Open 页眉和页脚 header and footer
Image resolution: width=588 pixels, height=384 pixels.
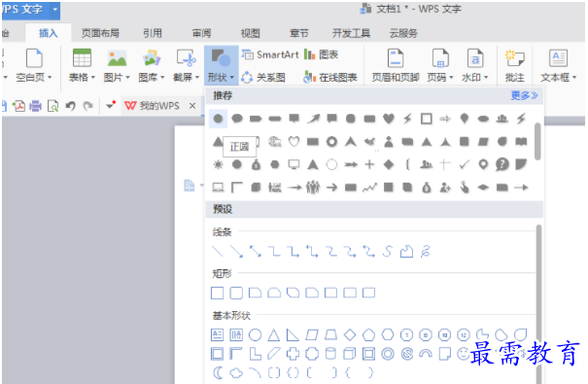pyautogui.click(x=396, y=65)
